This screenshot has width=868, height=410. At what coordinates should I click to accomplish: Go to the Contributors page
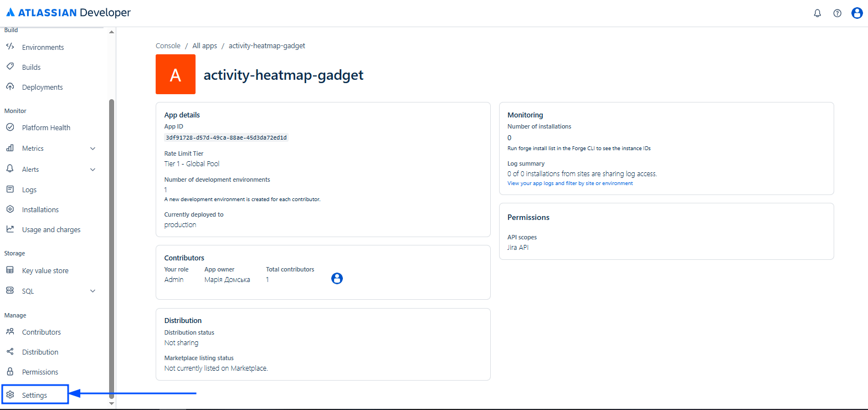click(42, 332)
